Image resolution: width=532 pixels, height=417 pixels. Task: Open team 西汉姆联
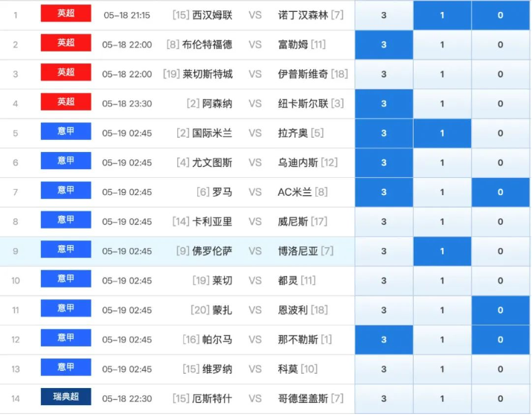click(x=212, y=16)
